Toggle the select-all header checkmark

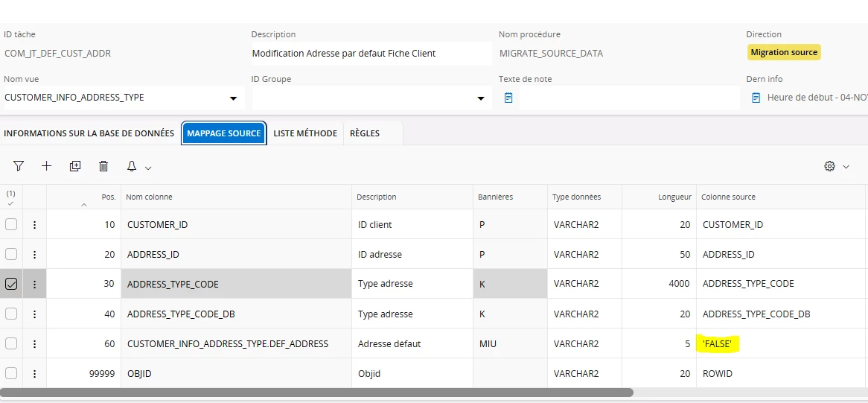click(10, 203)
